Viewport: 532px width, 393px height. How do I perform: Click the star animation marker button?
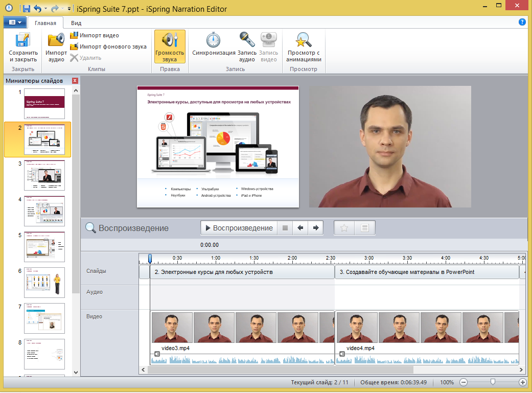[x=344, y=228]
